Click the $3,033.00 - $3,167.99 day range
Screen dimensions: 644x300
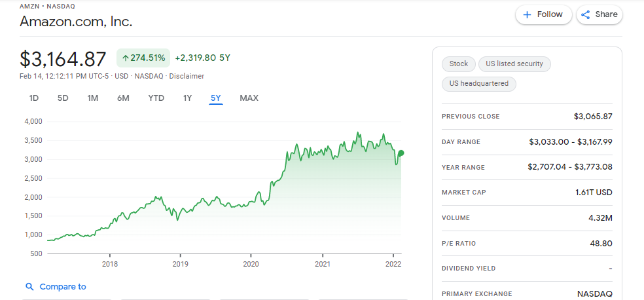(x=571, y=141)
